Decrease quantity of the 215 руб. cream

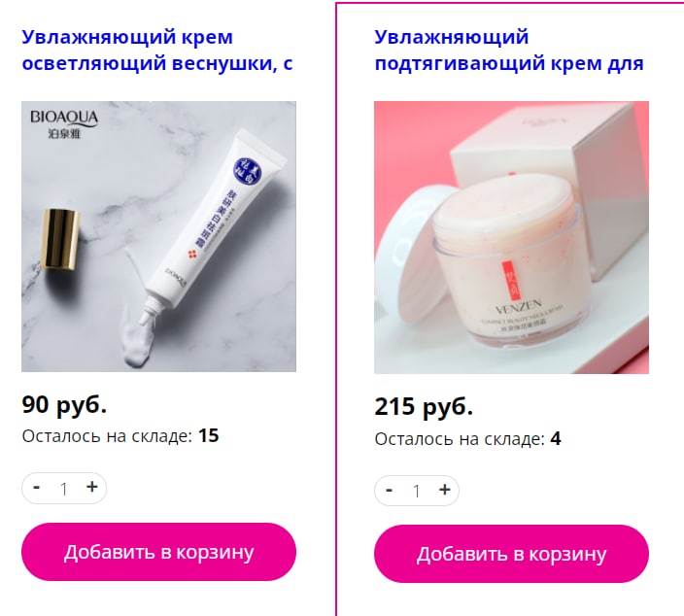pyautogui.click(x=389, y=491)
